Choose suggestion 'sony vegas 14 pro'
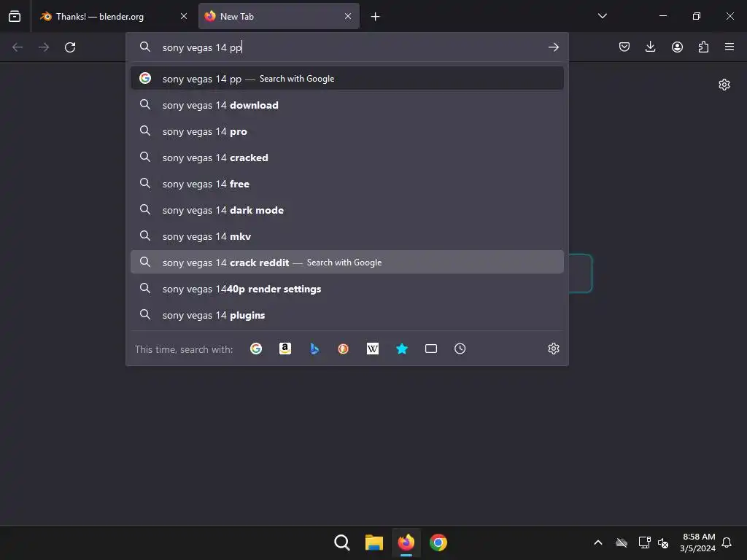The image size is (747, 560). tap(347, 131)
